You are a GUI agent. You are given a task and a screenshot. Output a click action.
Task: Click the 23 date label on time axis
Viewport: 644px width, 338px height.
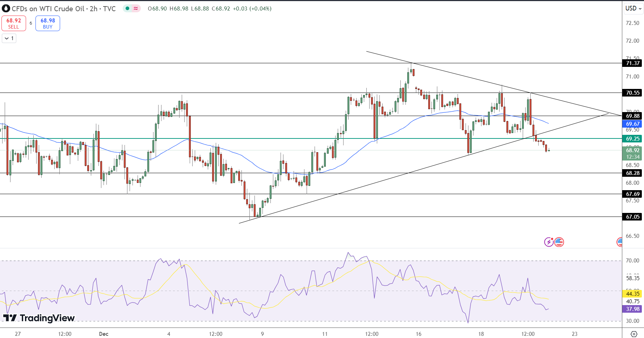click(574, 334)
